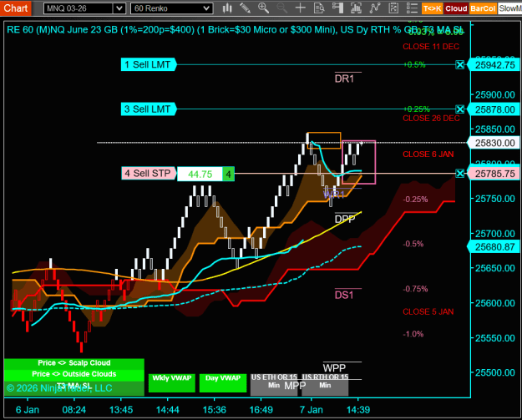Image resolution: width=522 pixels, height=420 pixels.
Task: Select the crosshair cursor icon
Action: point(301,8)
